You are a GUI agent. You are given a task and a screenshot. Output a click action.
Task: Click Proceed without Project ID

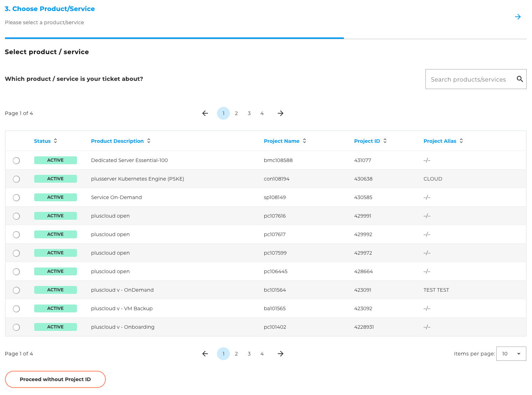(x=55, y=379)
